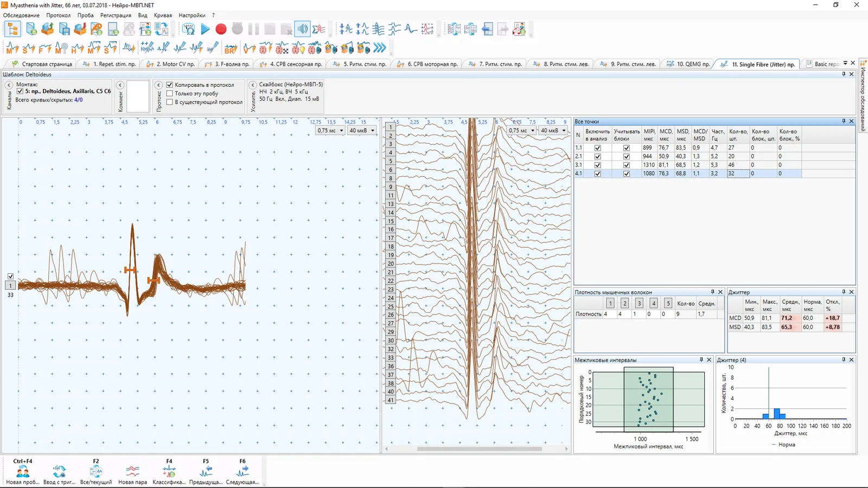
Task: Open the examination tree icon in toolbar
Action: (12, 29)
